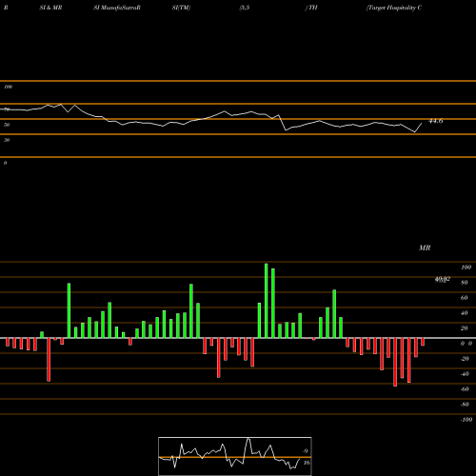The width and height of the screenshot is (476, 476).
Task: Click the '-20' label on MR axis
Action: tap(465, 359)
